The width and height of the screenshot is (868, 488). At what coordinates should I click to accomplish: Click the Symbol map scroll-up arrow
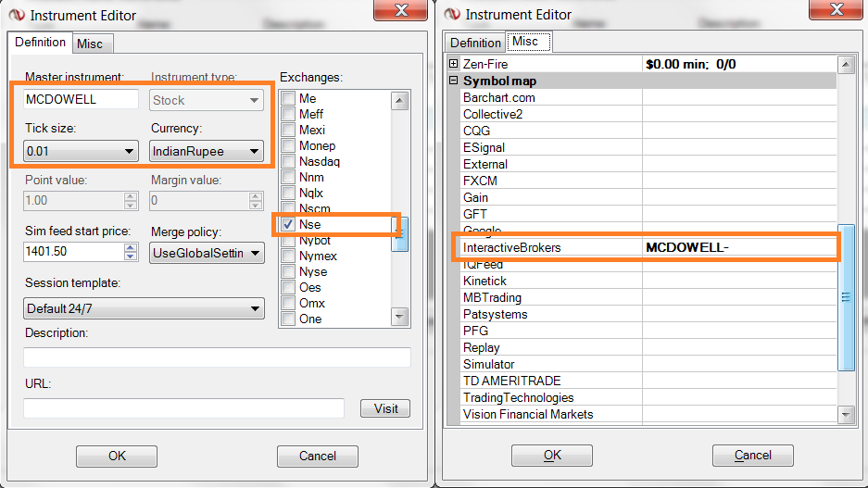point(846,65)
